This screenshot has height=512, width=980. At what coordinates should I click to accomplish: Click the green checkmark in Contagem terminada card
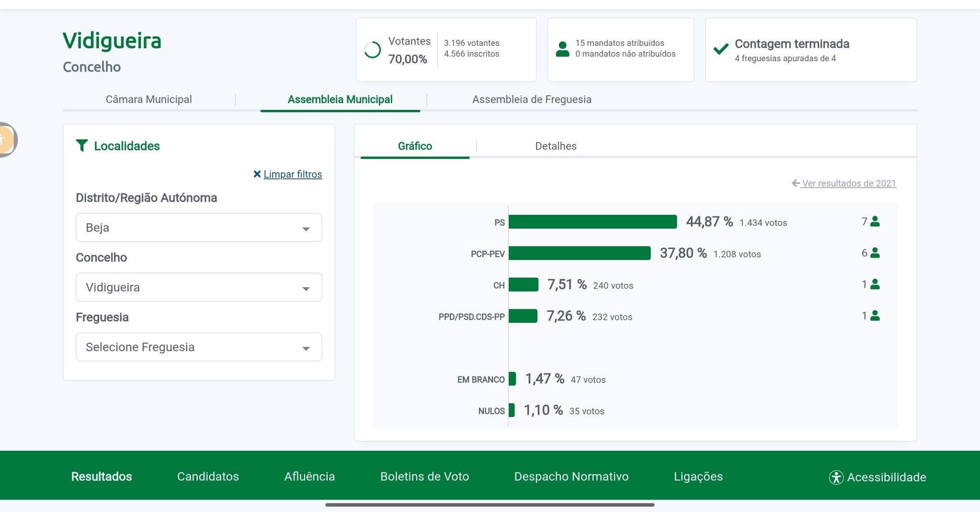pyautogui.click(x=720, y=49)
